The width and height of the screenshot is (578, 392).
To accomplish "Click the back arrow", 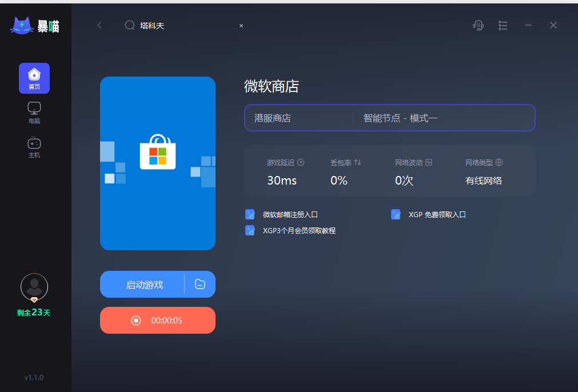I will point(99,25).
